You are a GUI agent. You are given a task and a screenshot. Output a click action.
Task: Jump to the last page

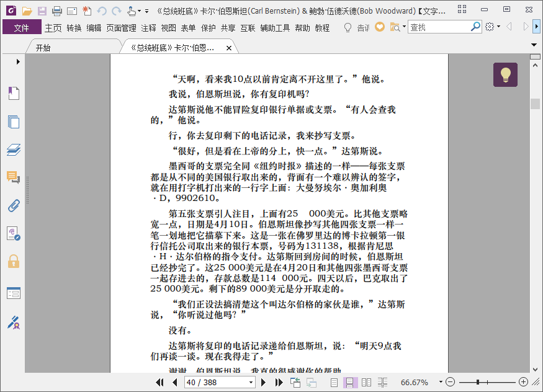tap(279, 382)
